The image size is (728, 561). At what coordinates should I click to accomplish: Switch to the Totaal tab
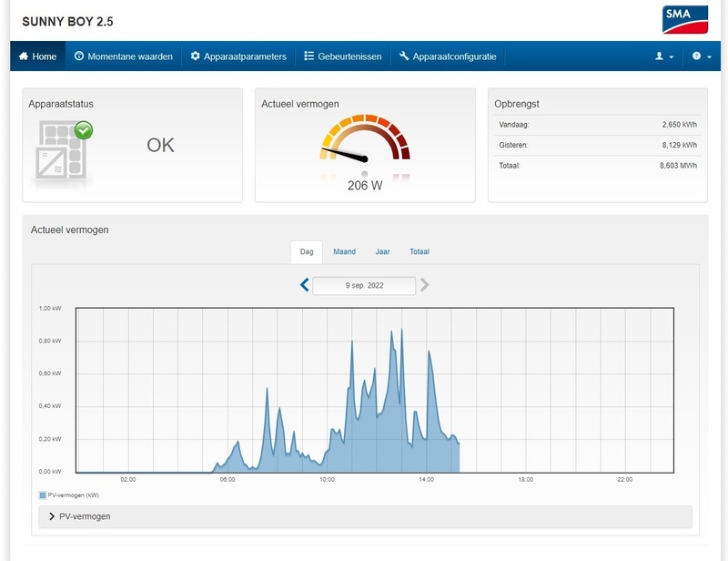pyautogui.click(x=420, y=252)
